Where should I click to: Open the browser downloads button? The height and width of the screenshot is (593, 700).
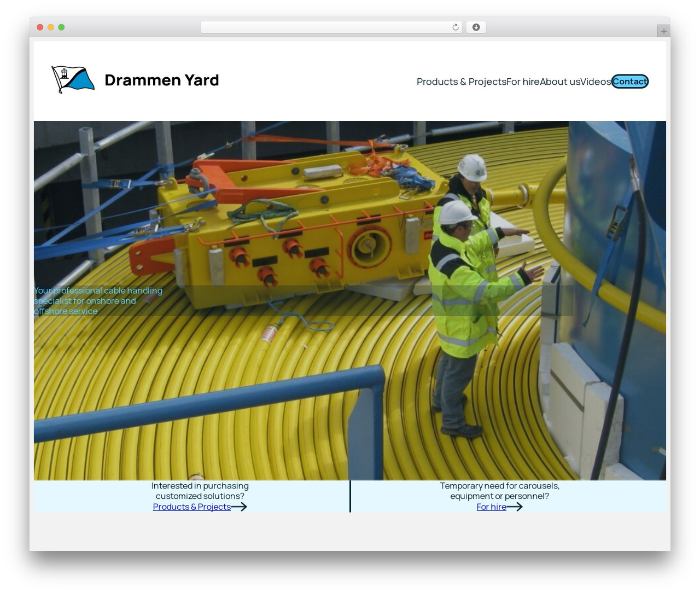click(x=476, y=27)
